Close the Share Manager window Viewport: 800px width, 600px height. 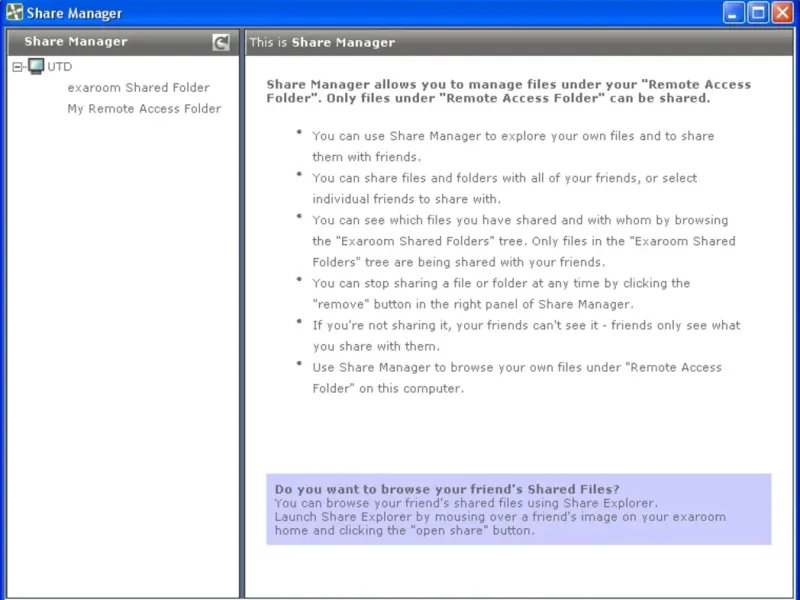point(783,13)
